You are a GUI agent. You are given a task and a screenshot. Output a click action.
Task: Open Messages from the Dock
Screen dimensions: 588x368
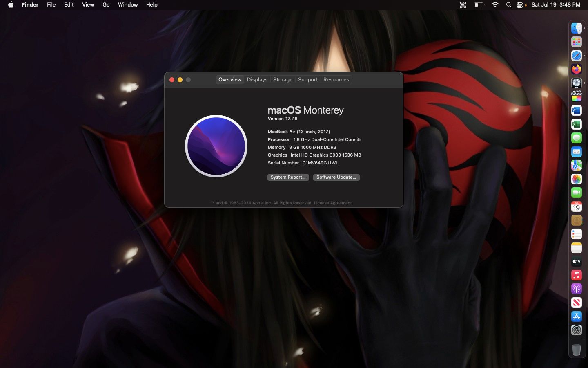pyautogui.click(x=576, y=138)
